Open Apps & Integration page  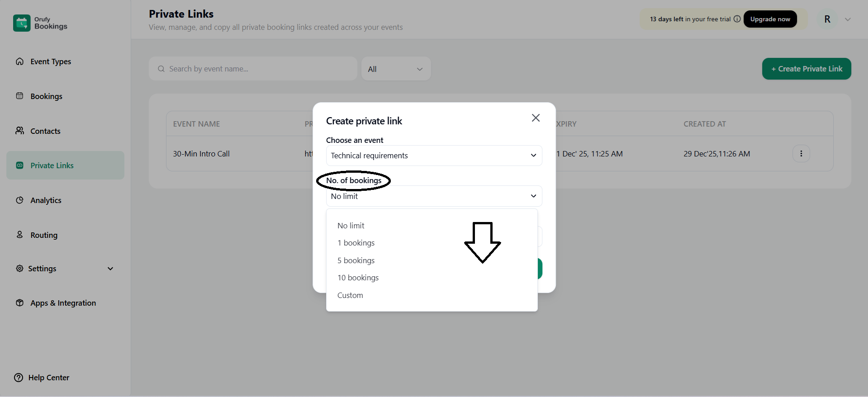[63, 303]
